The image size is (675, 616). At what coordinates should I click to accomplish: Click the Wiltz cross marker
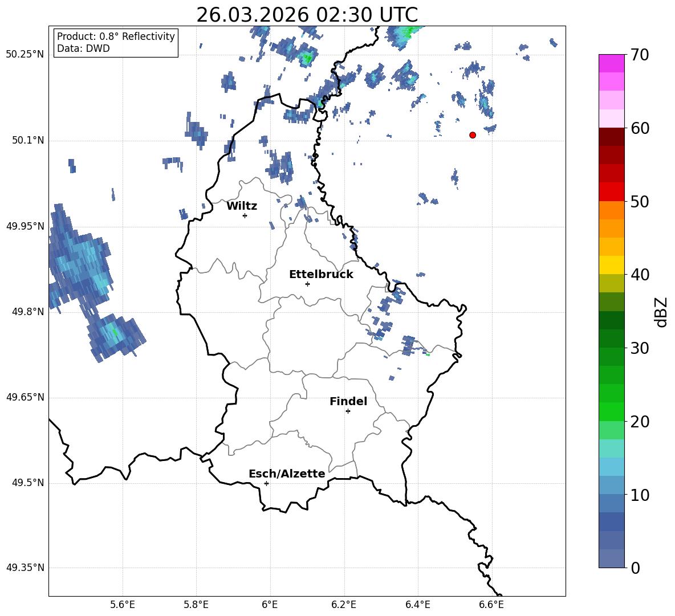(x=245, y=215)
